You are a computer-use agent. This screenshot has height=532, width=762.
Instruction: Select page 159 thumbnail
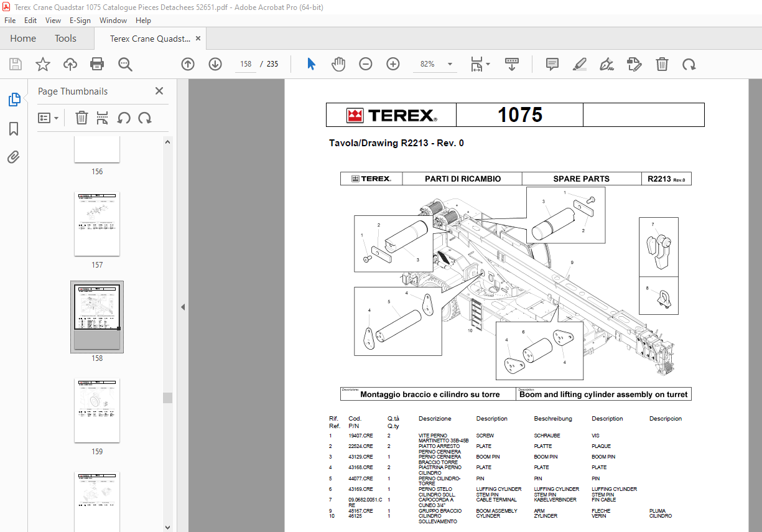click(97, 411)
